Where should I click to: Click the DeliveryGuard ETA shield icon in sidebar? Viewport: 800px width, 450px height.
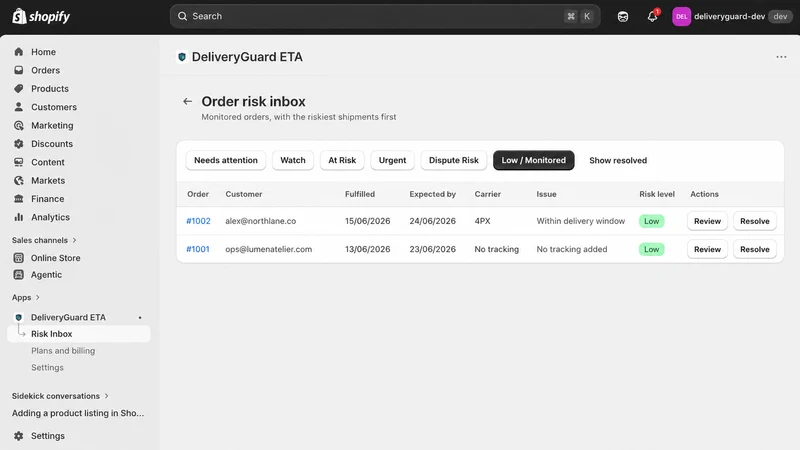point(19,317)
